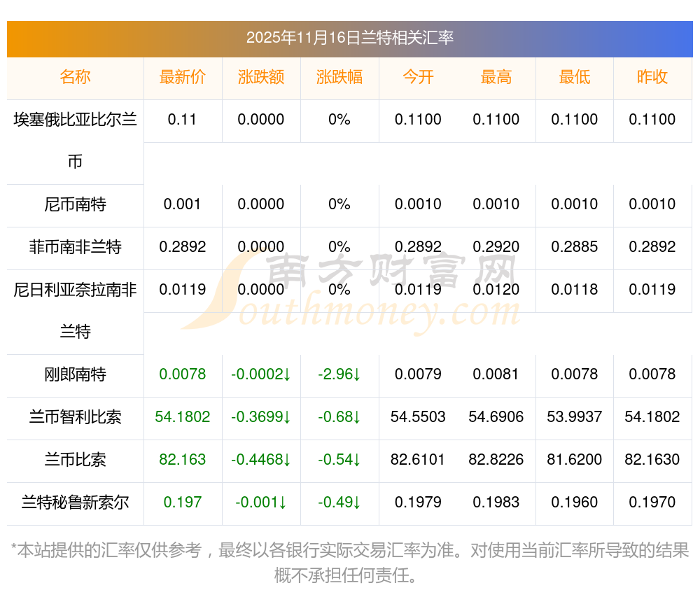Image resolution: width=700 pixels, height=597 pixels.
Task: Select the 最新价 column header
Action: pos(183,77)
